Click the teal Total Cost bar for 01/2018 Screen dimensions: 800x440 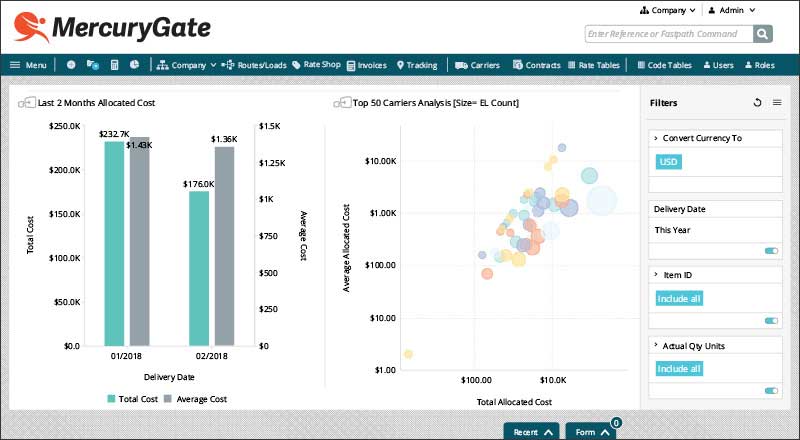114,244
